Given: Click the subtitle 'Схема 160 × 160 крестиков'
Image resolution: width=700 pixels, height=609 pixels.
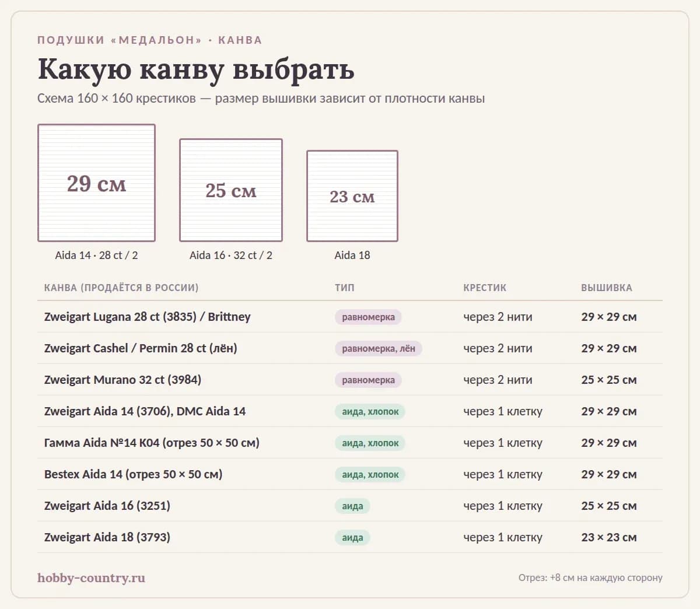Looking at the screenshot, I should click(x=117, y=98).
